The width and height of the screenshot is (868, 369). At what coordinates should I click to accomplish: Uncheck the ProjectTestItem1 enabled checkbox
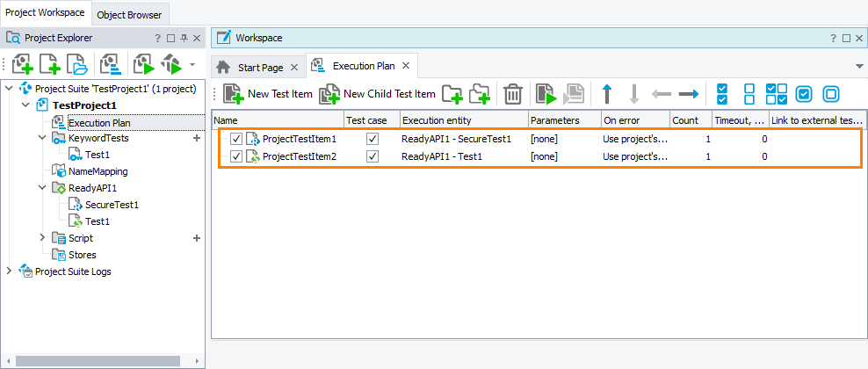235,139
